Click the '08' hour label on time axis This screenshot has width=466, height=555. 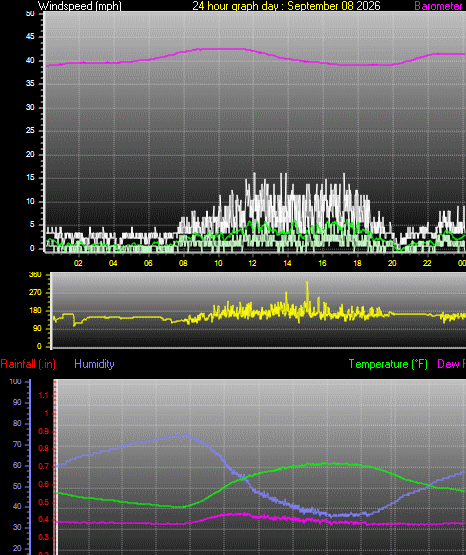[183, 263]
